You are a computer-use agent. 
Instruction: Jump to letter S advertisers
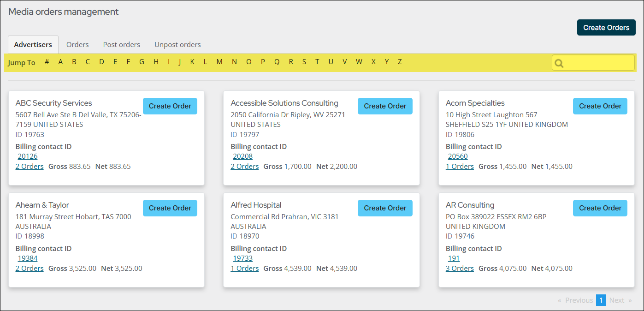304,62
